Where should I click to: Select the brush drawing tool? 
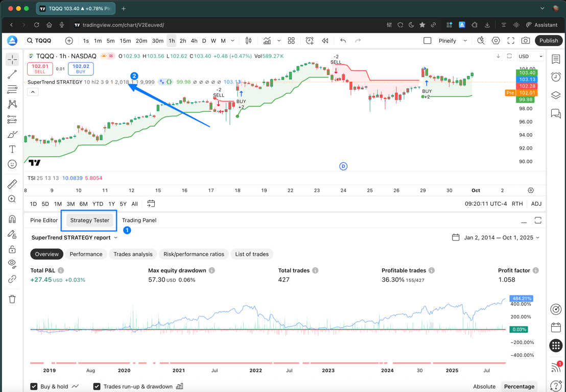(12, 134)
